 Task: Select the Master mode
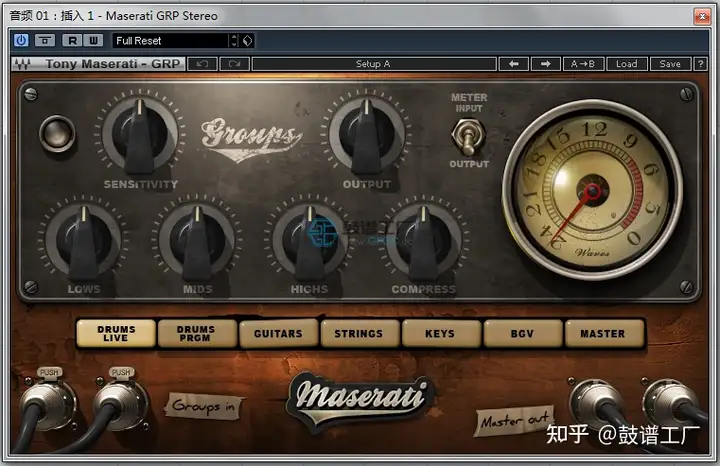(x=604, y=333)
